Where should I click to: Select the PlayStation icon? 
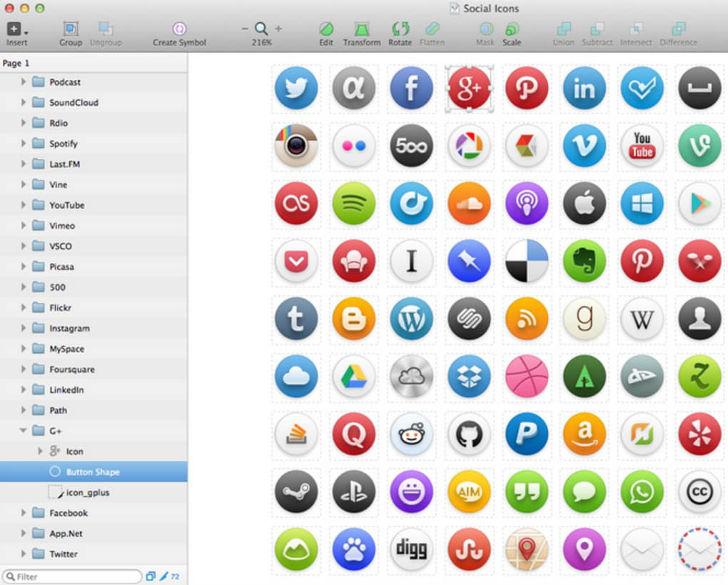coord(354,491)
